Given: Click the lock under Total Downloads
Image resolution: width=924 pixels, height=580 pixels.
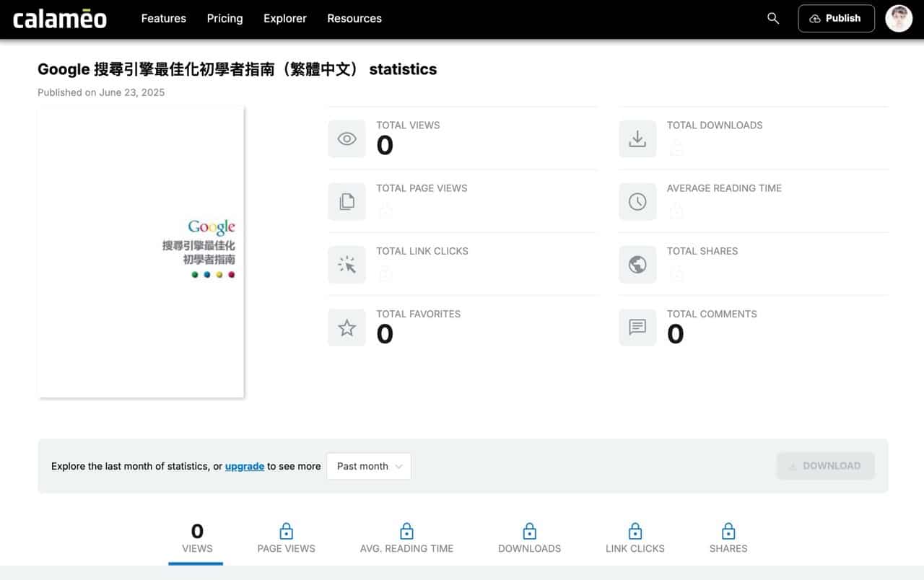Looking at the screenshot, I should pyautogui.click(x=676, y=147).
